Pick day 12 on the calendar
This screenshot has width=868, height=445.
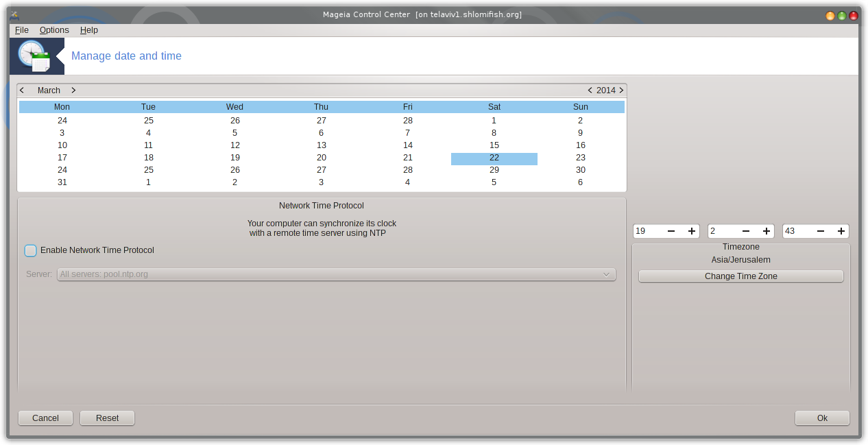235,145
